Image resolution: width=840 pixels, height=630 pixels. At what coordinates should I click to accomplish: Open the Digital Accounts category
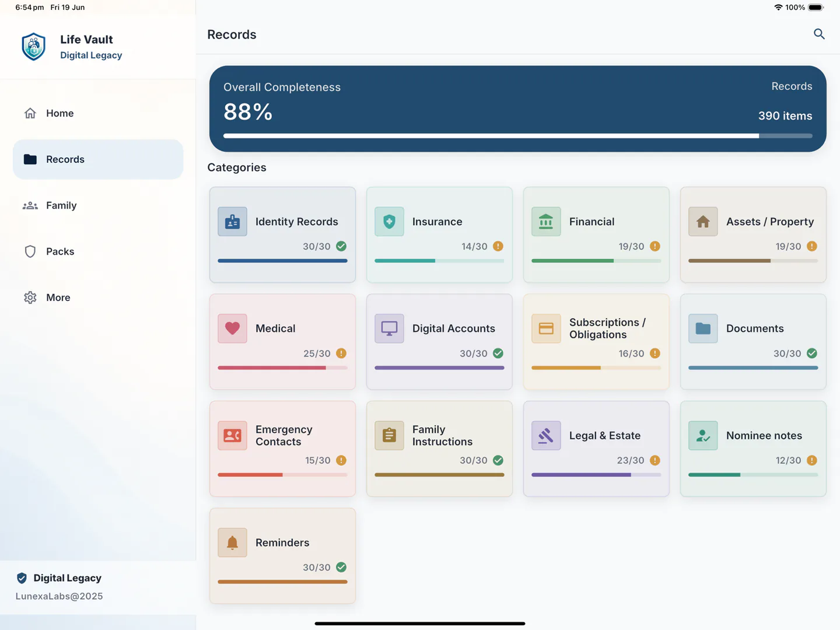click(x=439, y=342)
